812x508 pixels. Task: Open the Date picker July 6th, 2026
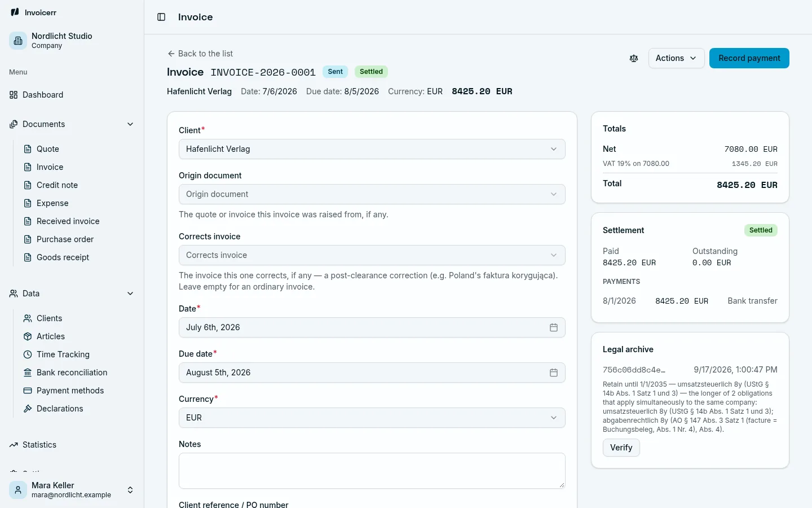click(x=372, y=327)
